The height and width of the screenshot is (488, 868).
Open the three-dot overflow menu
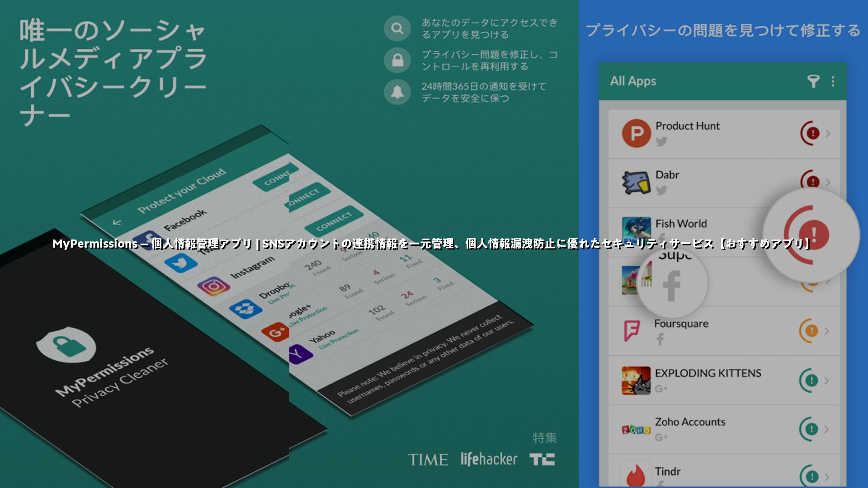coord(833,81)
